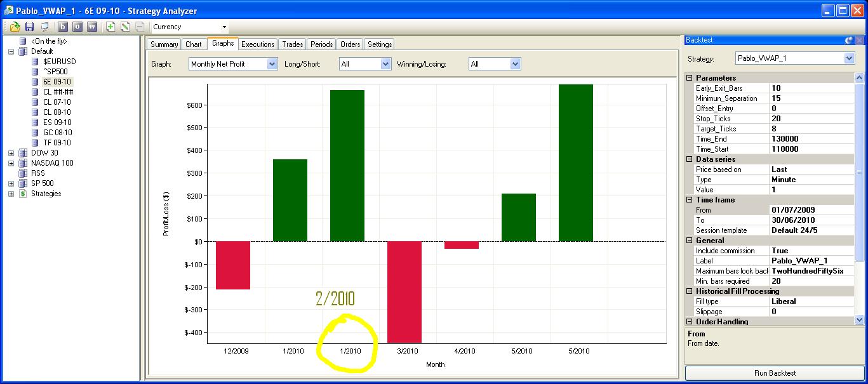Viewport: 868px width, 384px height.
Task: Click the property grid scroll up arrow
Action: click(860, 78)
